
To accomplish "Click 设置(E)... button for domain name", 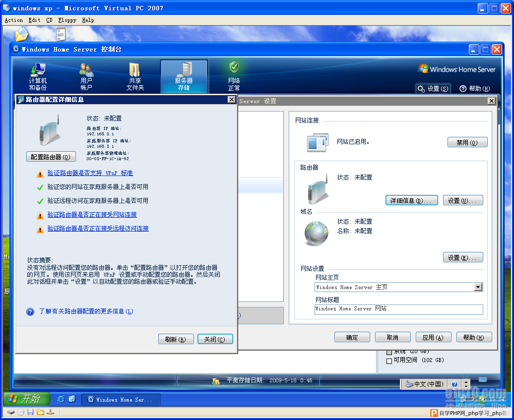I will 463,257.
